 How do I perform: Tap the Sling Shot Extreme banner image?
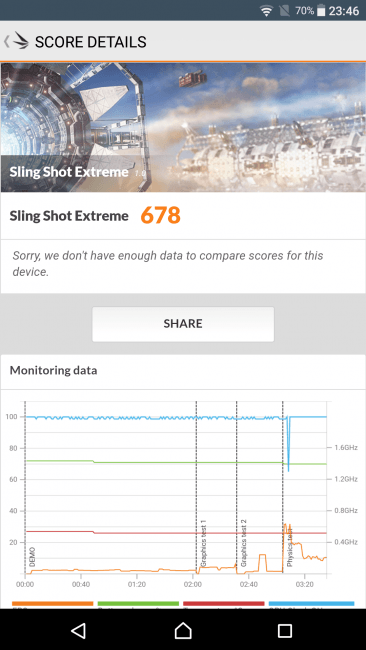pos(183,127)
